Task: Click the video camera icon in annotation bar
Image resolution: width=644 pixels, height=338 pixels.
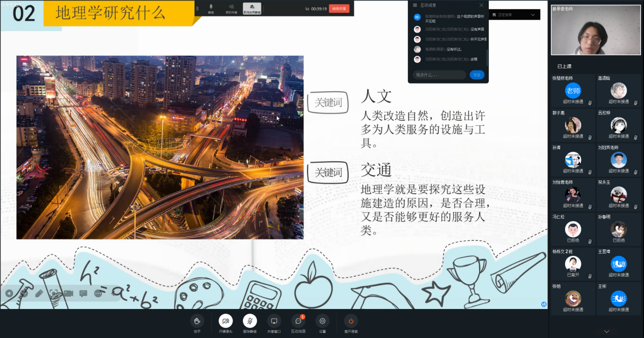Action: [68, 293]
